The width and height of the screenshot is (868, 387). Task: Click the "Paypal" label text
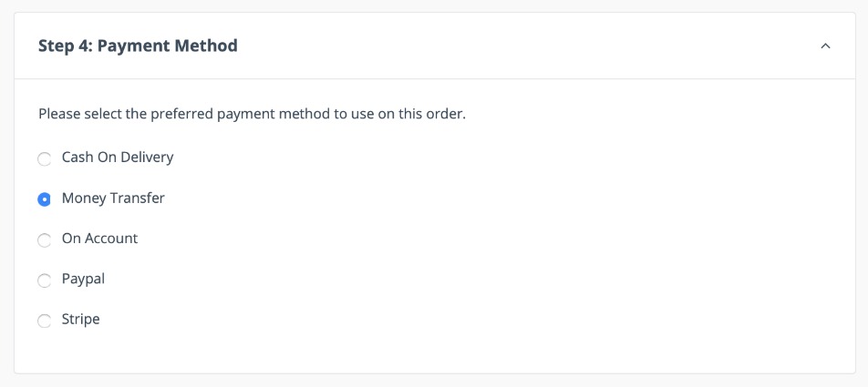[83, 279]
